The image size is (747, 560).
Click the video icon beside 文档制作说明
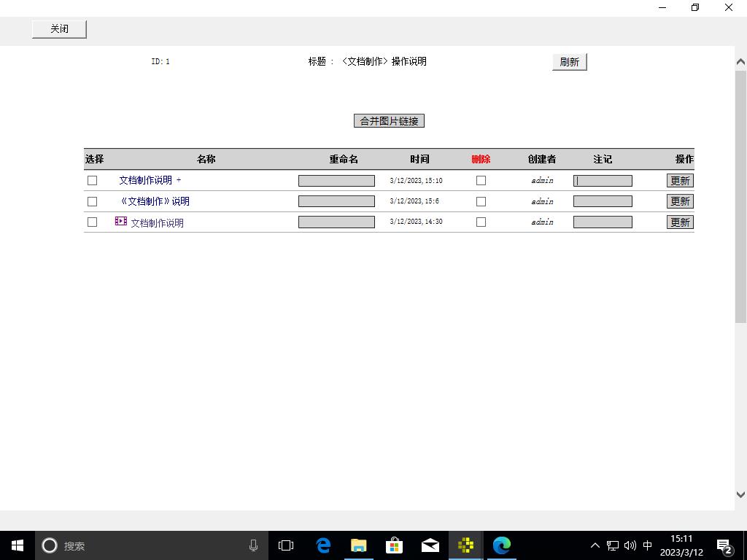click(121, 222)
